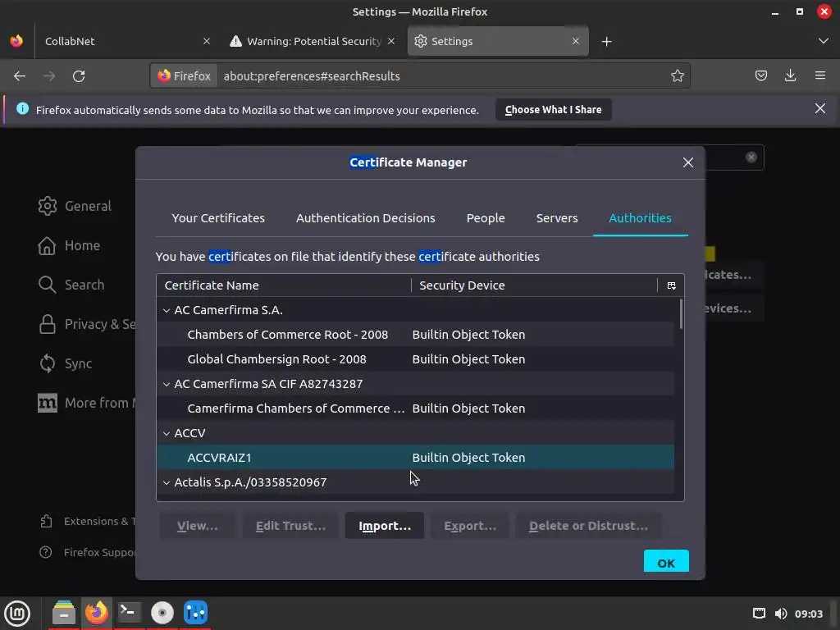840x630 pixels.
Task: Open the column picker icon
Action: [x=671, y=285]
